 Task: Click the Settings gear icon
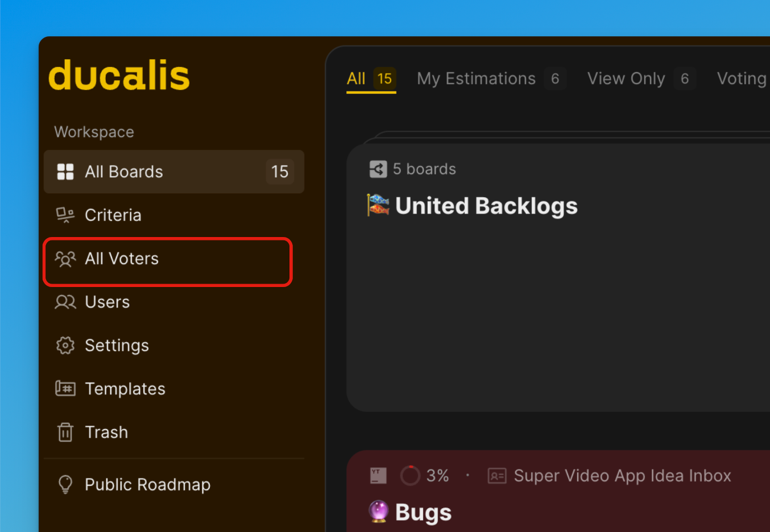point(65,345)
